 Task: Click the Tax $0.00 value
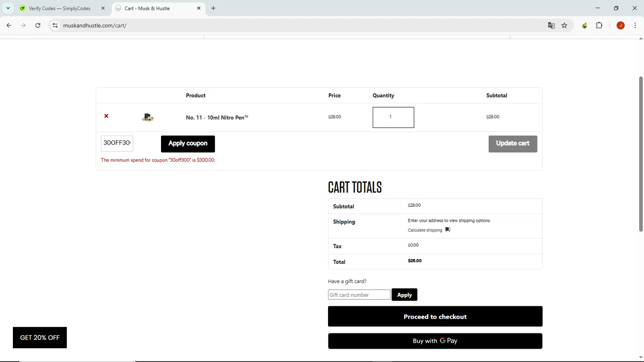coord(413,245)
